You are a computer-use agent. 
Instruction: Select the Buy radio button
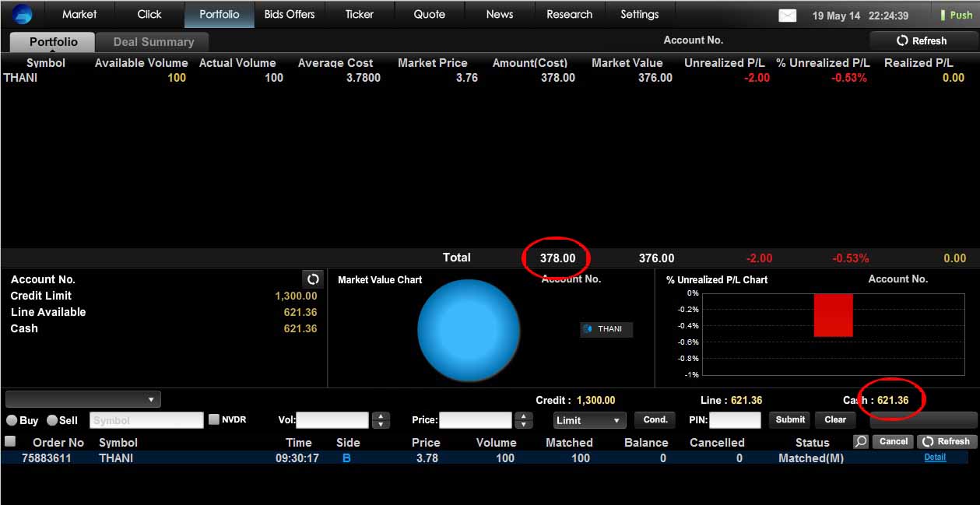tap(12, 420)
